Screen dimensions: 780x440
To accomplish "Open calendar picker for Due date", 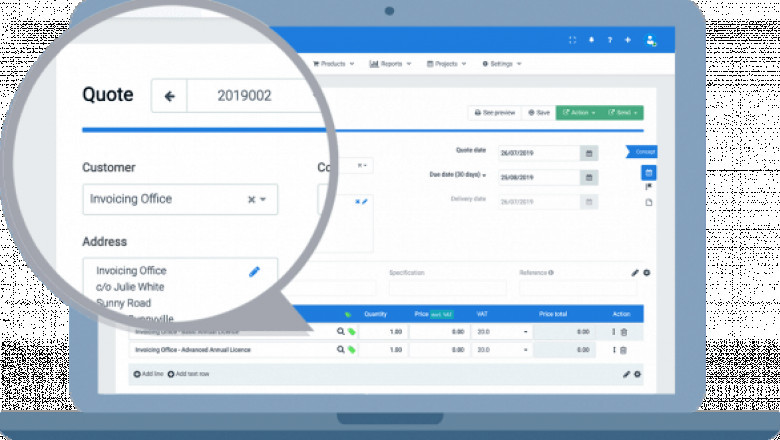I will [x=589, y=177].
